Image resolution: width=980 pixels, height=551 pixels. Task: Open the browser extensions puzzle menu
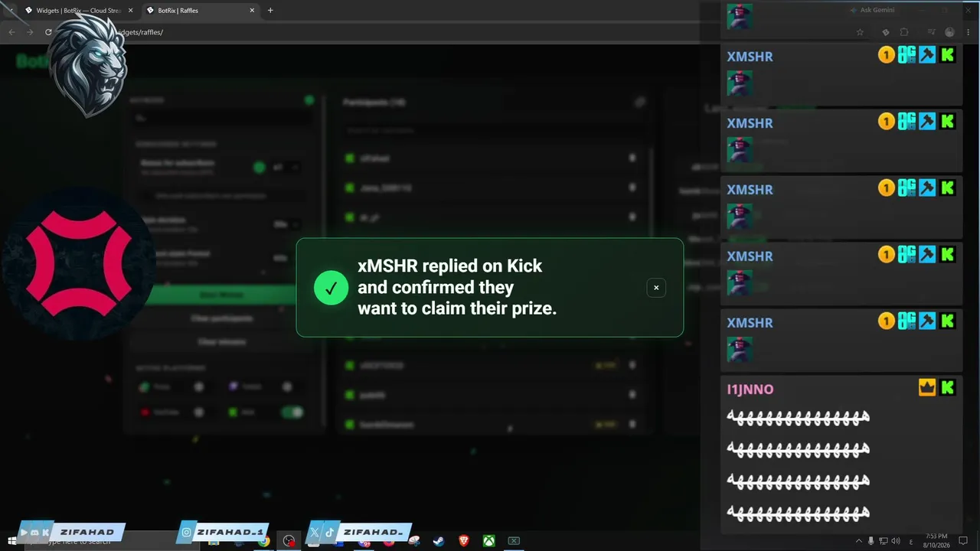pos(904,32)
